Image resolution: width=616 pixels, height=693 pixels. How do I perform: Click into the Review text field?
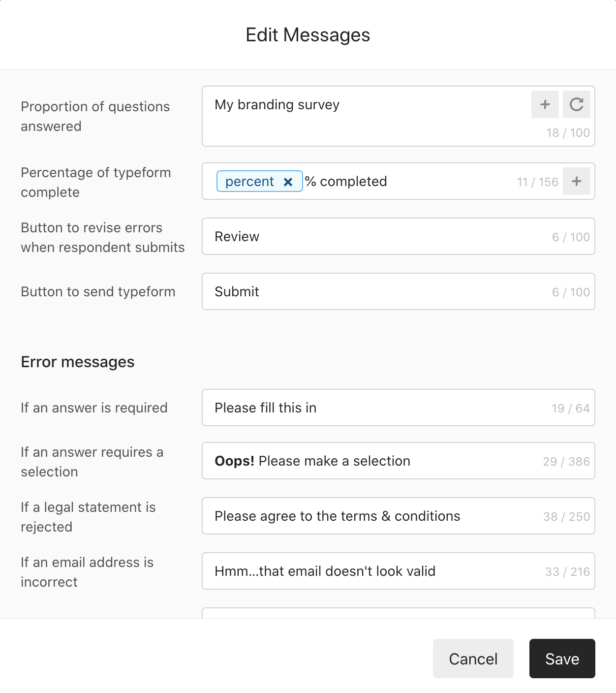(x=398, y=236)
